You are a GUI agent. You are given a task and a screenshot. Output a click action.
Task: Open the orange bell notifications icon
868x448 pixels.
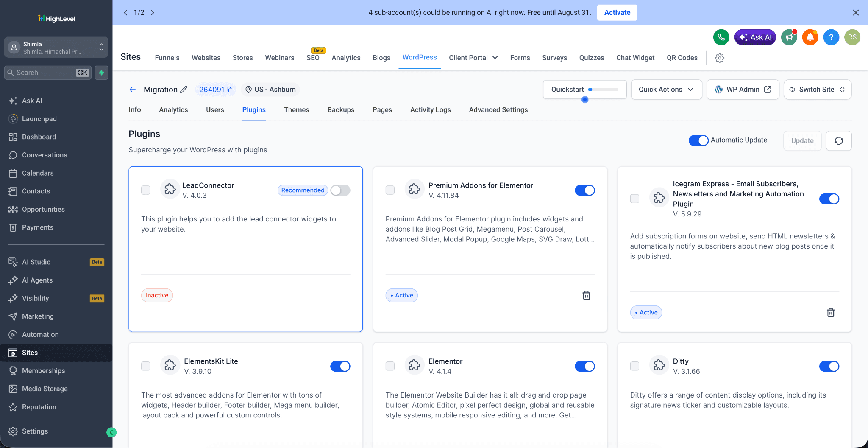[810, 37]
